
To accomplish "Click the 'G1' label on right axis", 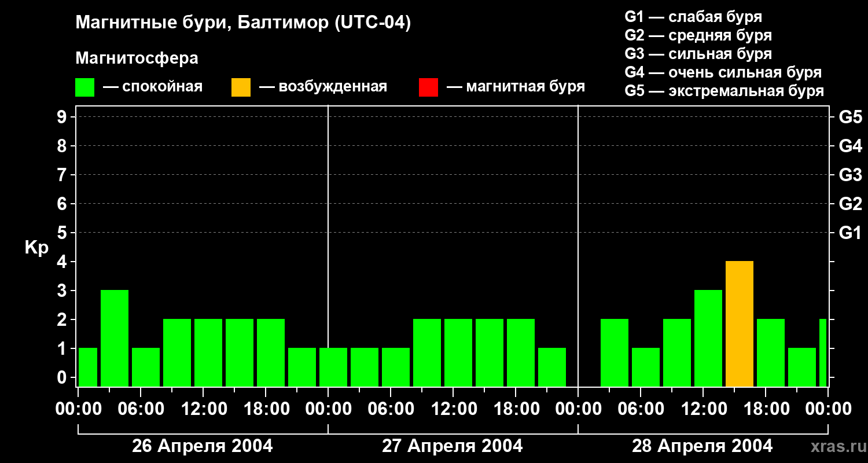I will click(851, 233).
